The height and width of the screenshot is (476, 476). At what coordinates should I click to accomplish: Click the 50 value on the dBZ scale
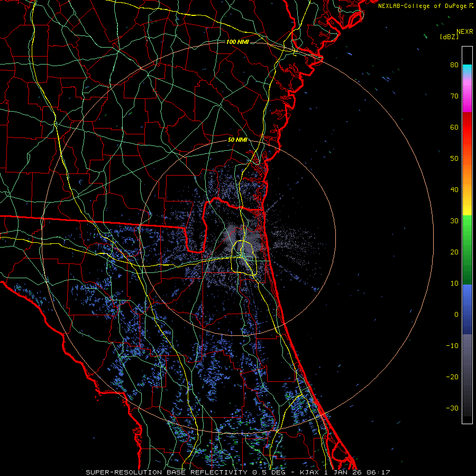click(x=454, y=159)
